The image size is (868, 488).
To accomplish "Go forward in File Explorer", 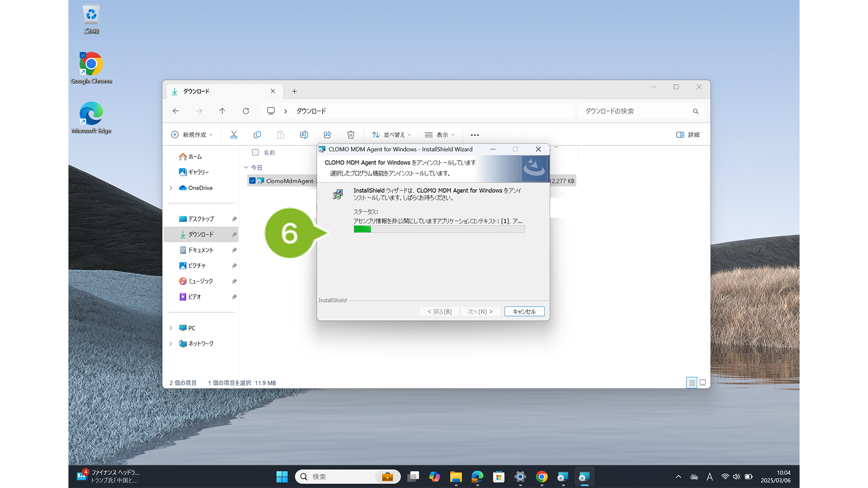I will 199,111.
